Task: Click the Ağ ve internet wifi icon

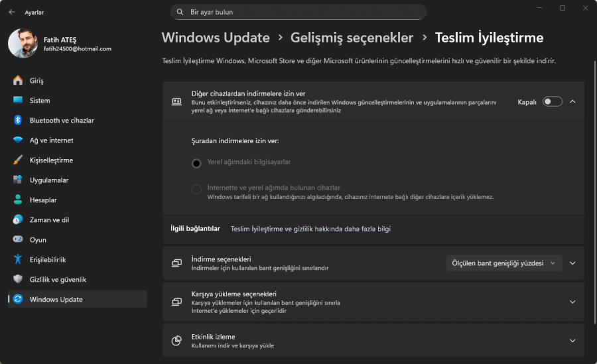Action: [x=18, y=140]
